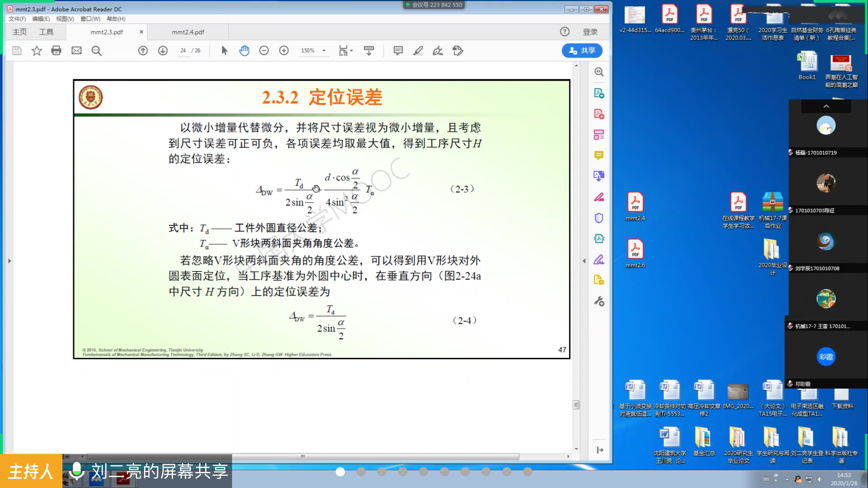Expand the left navigation pane arrow
This screenshot has height=488, width=868.
coord(9,261)
